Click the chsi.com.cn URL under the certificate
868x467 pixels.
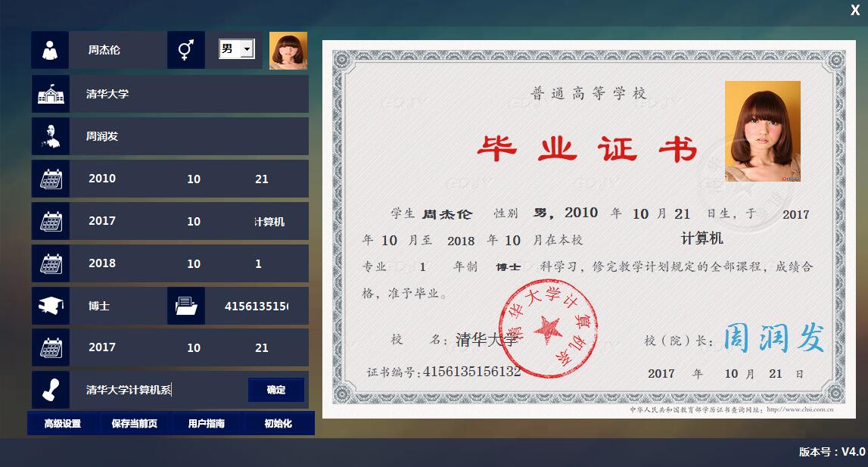(800, 410)
